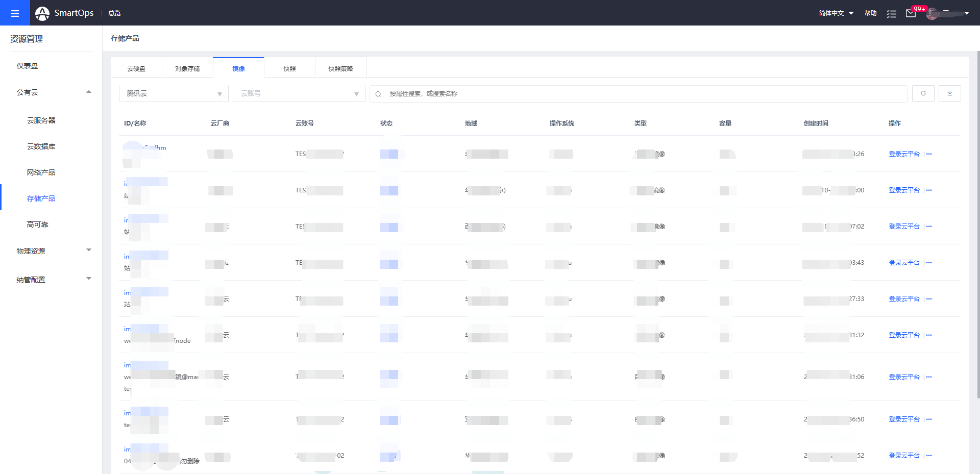Viewport: 980px width, 474px height.
Task: Click the 创建时间 column header
Action: point(816,123)
